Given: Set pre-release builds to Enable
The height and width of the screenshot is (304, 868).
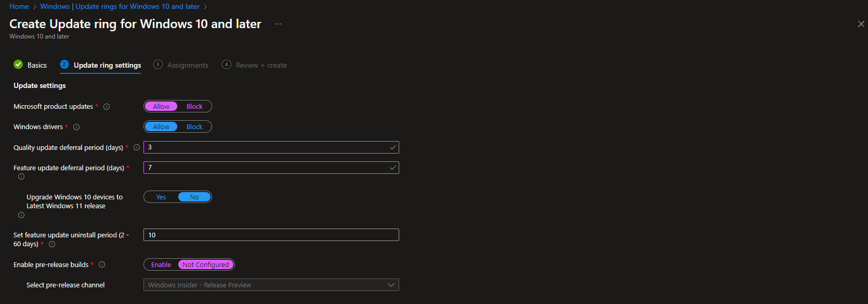Looking at the screenshot, I should pos(161,264).
